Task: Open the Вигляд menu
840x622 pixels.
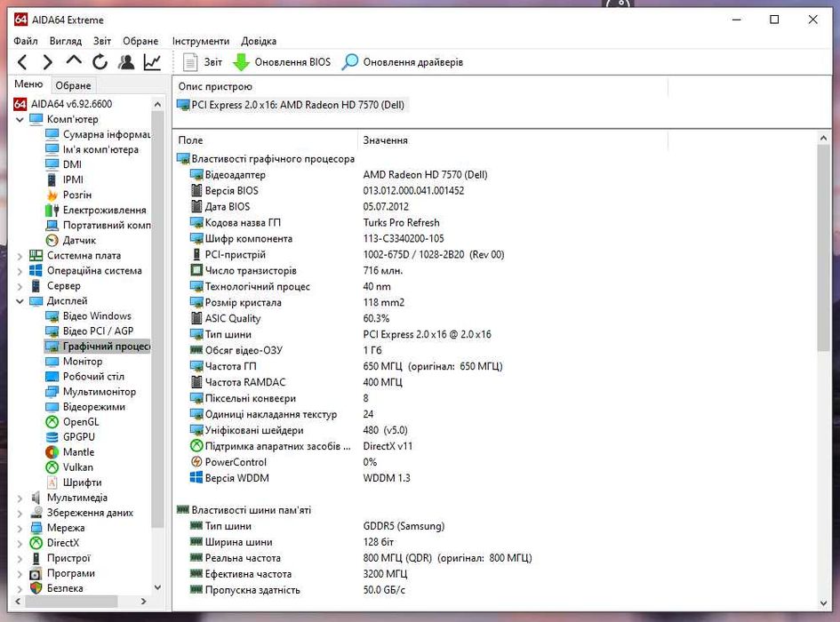Action: 66,41
